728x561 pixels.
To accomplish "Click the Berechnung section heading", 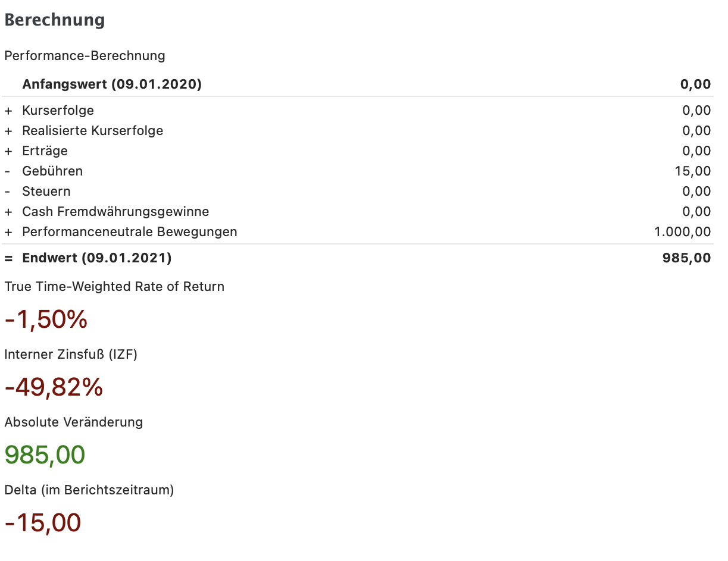I will click(x=55, y=20).
